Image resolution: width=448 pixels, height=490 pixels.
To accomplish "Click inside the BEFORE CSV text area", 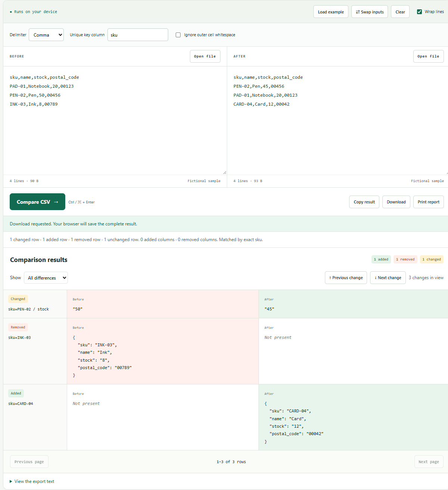I will coord(115,121).
